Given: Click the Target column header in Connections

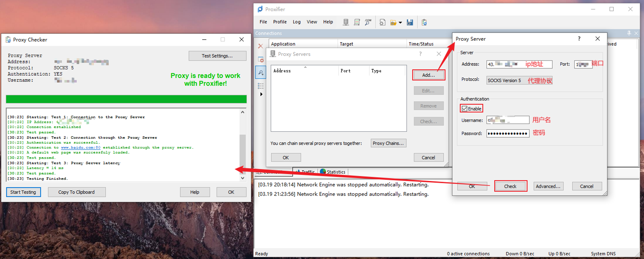Looking at the screenshot, I should (372, 44).
